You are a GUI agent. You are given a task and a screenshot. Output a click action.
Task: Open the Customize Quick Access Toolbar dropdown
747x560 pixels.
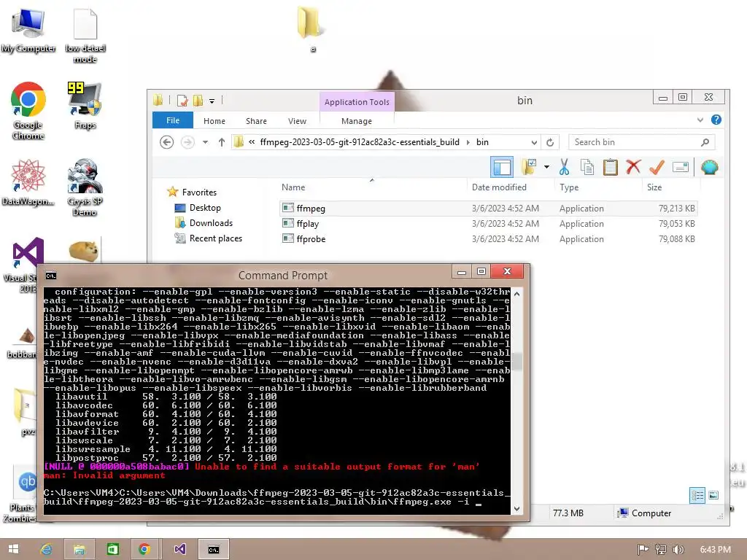pyautogui.click(x=212, y=101)
